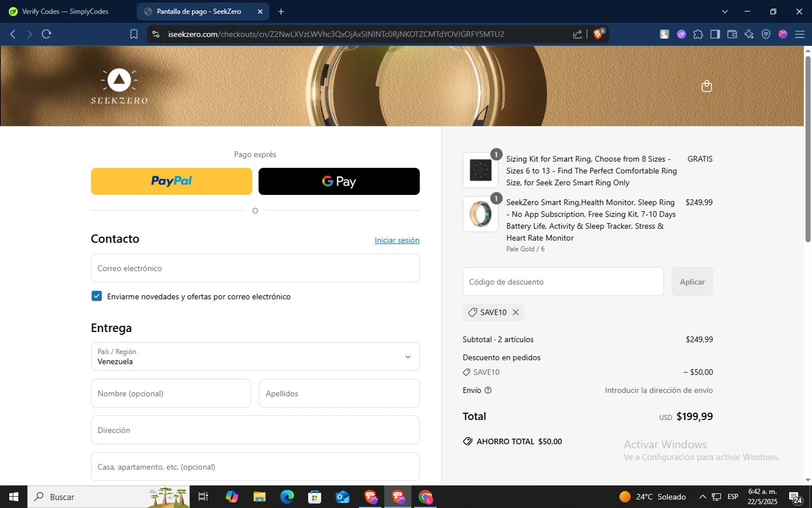Open the Windows Start menu
This screenshot has height=508, width=812.
tap(14, 497)
